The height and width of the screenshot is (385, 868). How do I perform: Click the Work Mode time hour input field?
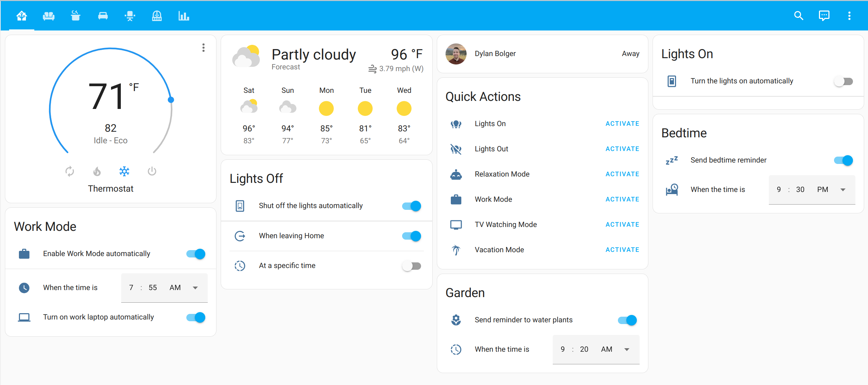tap(131, 288)
